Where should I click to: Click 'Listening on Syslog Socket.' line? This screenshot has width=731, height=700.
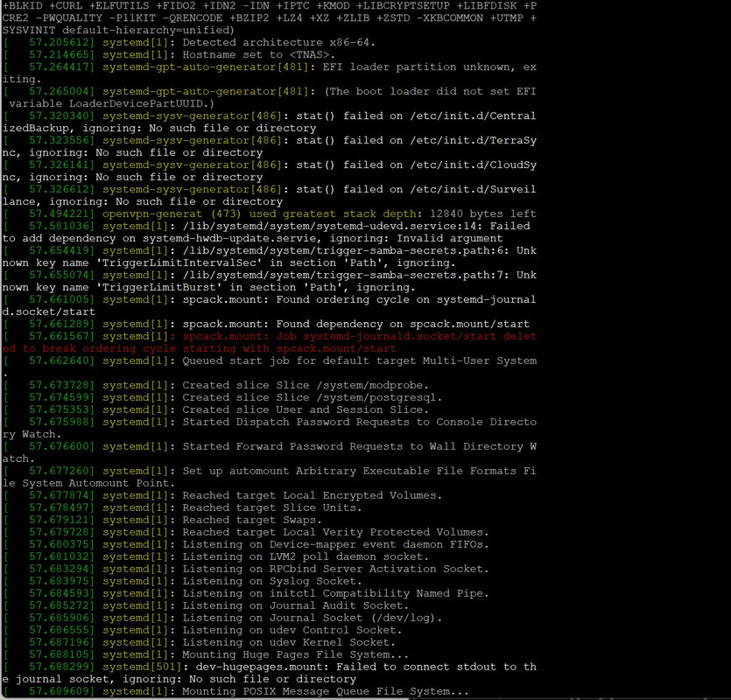tap(272, 581)
